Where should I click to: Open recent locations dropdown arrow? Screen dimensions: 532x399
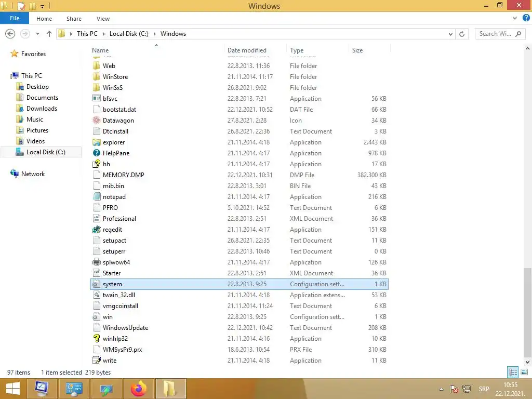pos(37,34)
